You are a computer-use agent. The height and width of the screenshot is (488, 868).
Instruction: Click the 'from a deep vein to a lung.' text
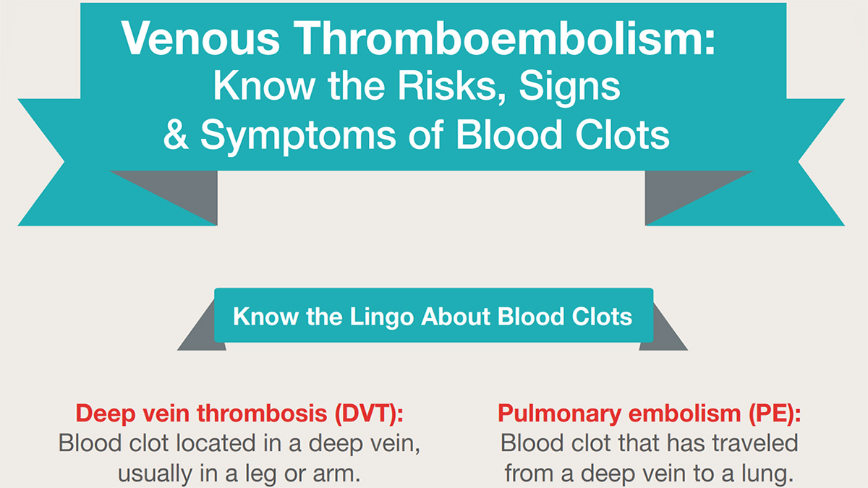click(x=650, y=474)
